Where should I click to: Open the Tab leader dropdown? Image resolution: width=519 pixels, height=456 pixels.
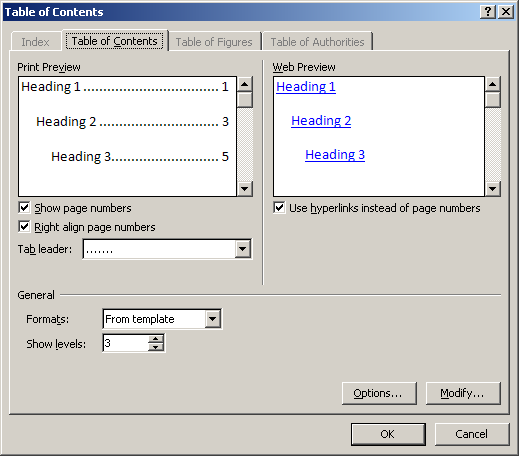click(x=243, y=249)
